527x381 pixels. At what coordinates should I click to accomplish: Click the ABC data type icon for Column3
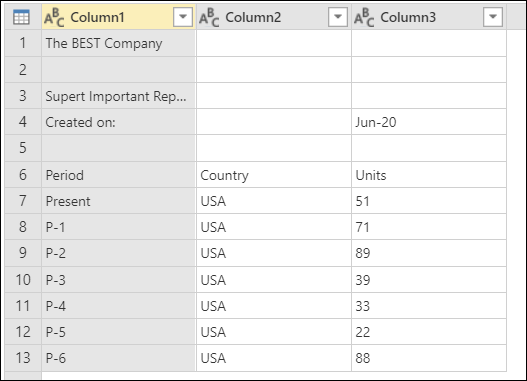pos(364,17)
